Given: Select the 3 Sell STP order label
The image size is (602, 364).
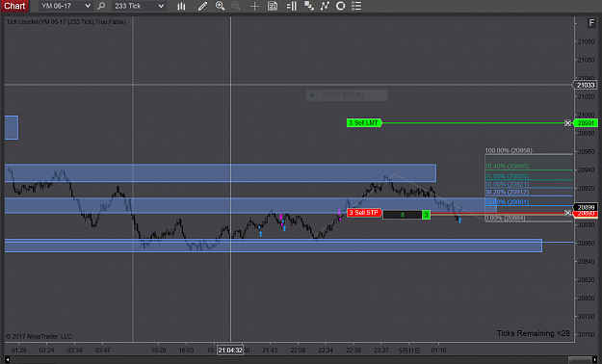Looking at the screenshot, I should pos(364,213).
